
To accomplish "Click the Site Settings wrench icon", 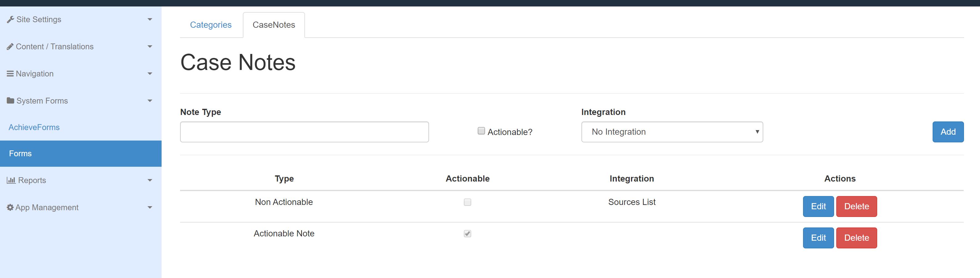I will (10, 19).
